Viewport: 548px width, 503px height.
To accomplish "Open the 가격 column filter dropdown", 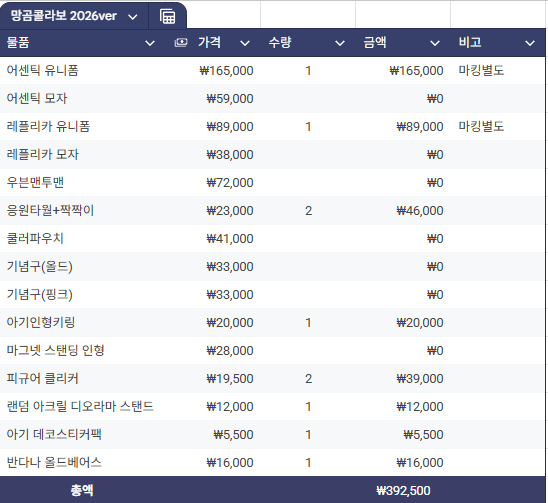I will [245, 43].
